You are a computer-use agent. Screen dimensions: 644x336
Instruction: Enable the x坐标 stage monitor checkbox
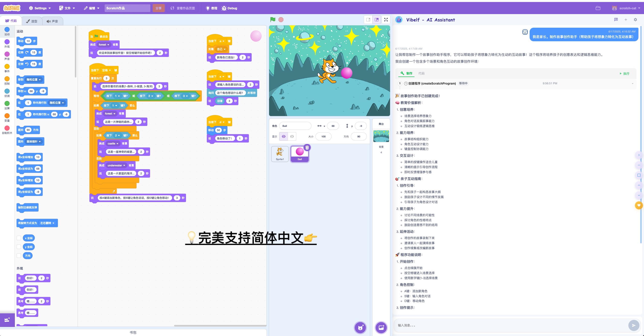tap(19, 238)
